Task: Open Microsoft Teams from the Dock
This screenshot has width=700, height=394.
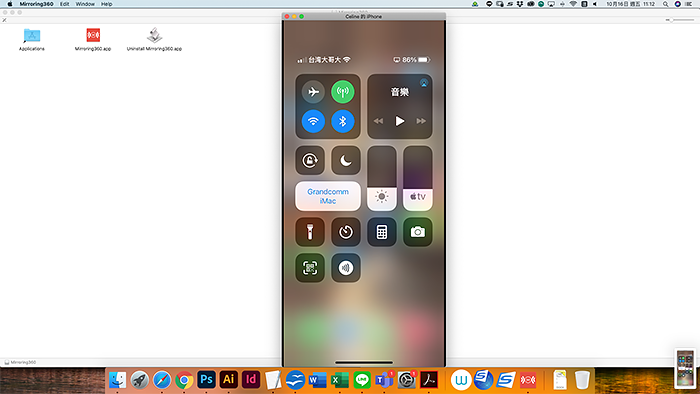Action: click(384, 380)
